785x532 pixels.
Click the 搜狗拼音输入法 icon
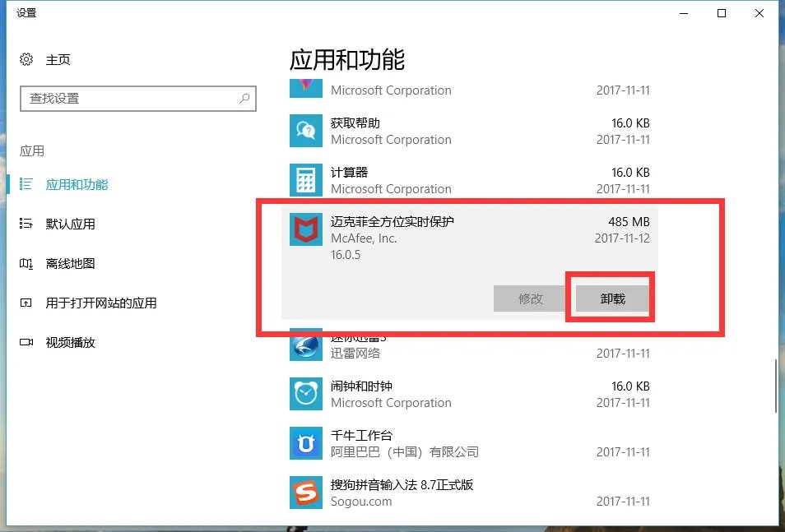click(x=305, y=493)
